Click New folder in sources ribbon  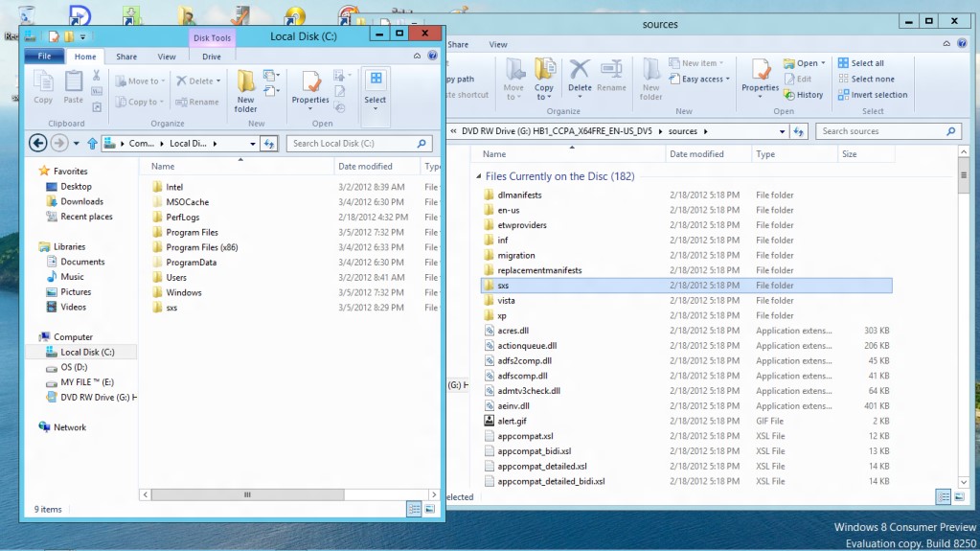[650, 80]
